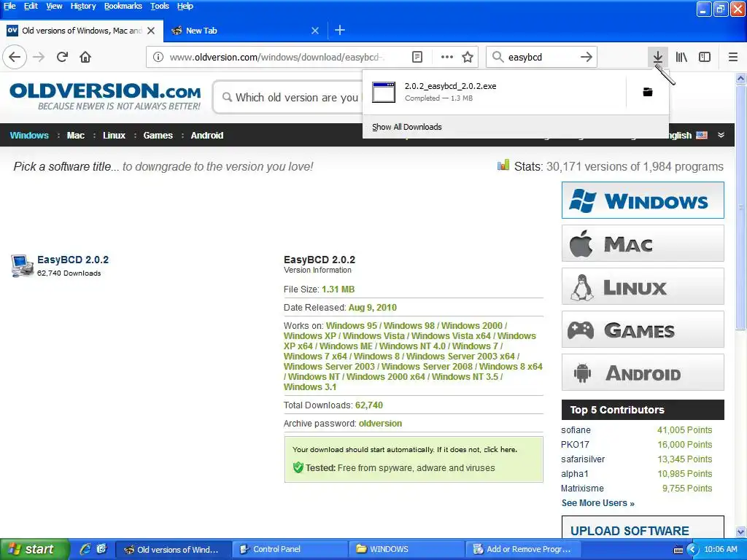Image resolution: width=747 pixels, height=560 pixels.
Task: Open a new tab with the plus
Action: tap(340, 31)
